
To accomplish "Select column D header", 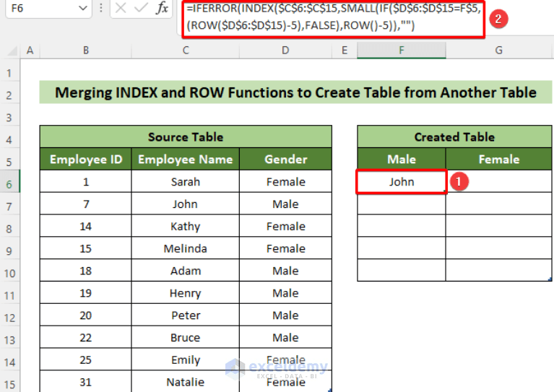I will pos(285,51).
